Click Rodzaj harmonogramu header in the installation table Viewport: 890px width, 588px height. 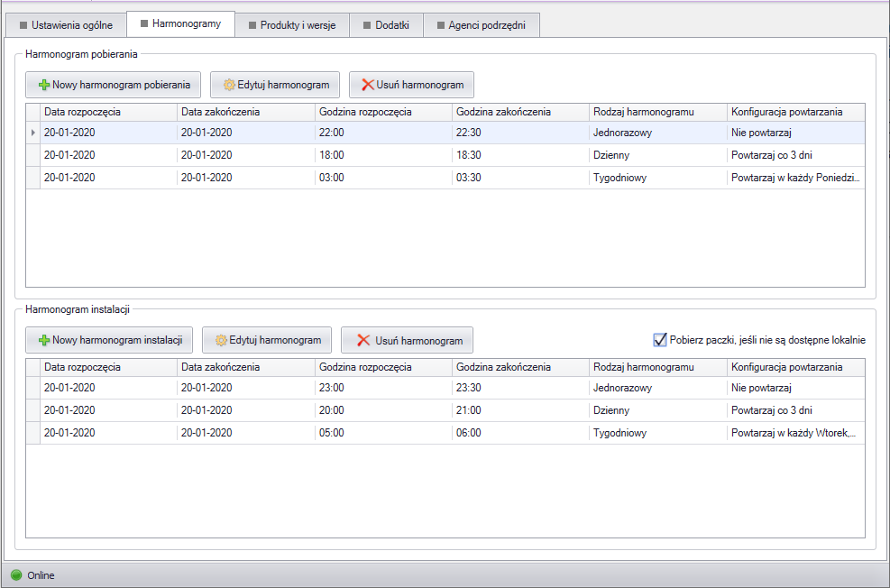point(658,367)
